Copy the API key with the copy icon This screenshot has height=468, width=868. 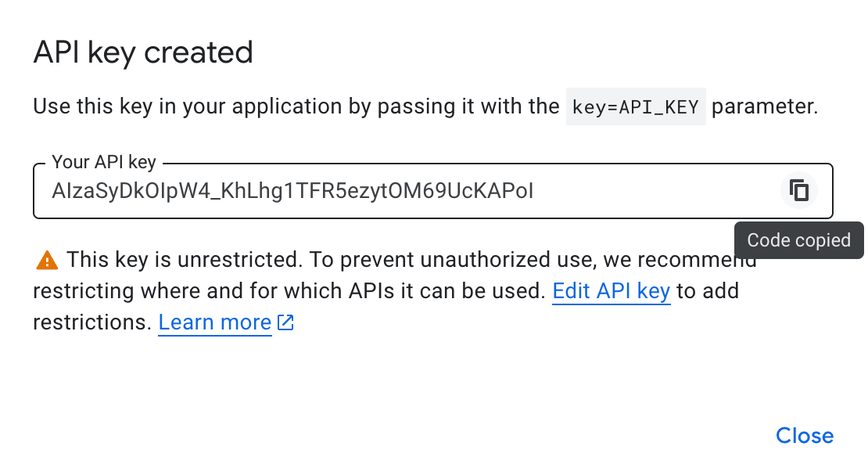click(x=798, y=190)
